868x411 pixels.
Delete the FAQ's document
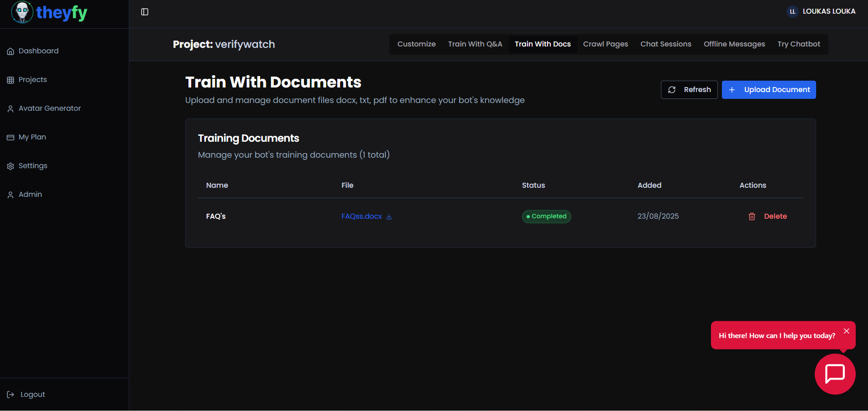[x=767, y=216]
